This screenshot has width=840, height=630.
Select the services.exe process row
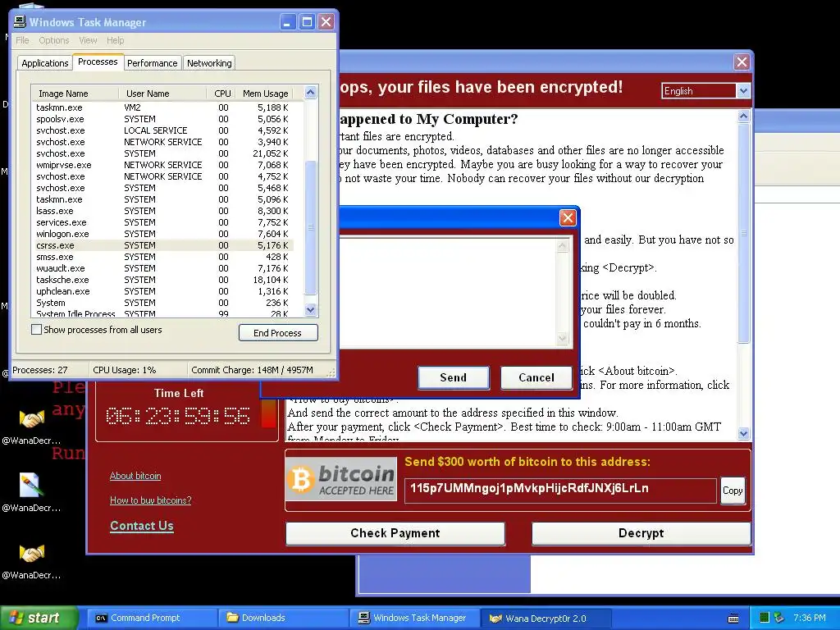(163, 222)
